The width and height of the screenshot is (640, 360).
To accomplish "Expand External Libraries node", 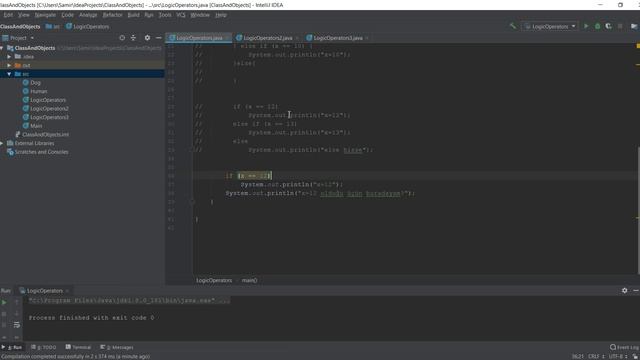I will [x=2, y=143].
